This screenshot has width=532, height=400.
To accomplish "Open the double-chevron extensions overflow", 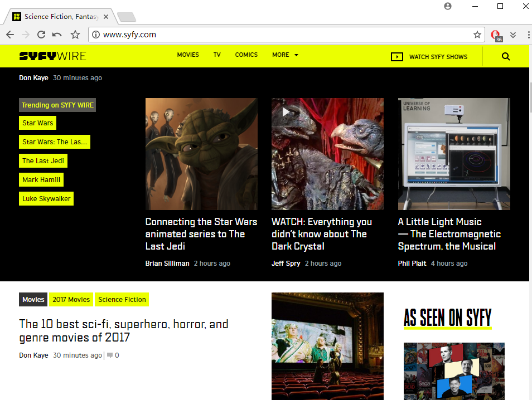I will point(513,35).
